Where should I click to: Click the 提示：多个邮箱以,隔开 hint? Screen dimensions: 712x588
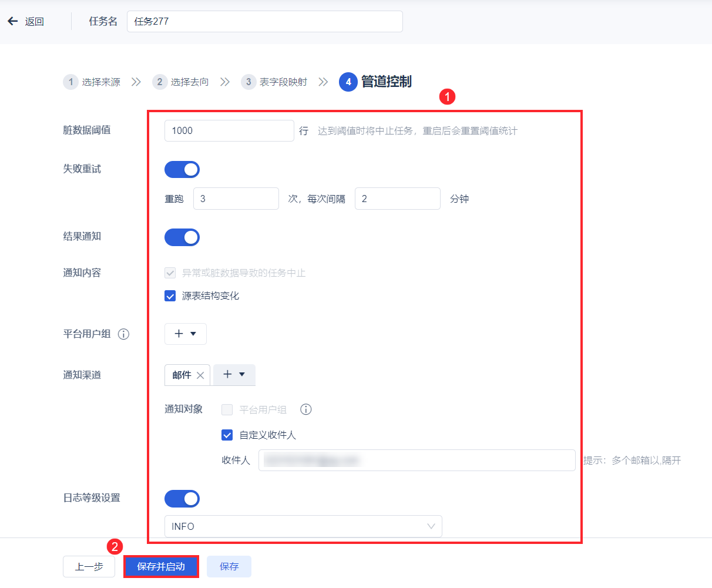tap(632, 461)
